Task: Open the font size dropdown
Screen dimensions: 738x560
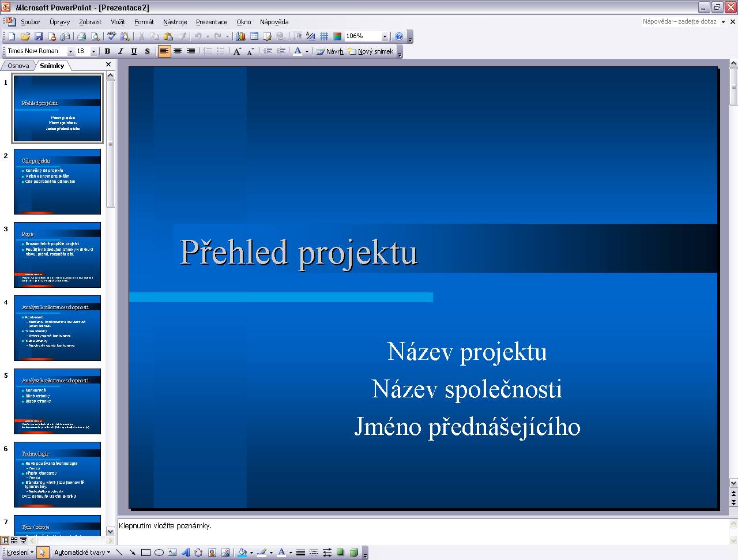Action: pyautogui.click(x=92, y=51)
